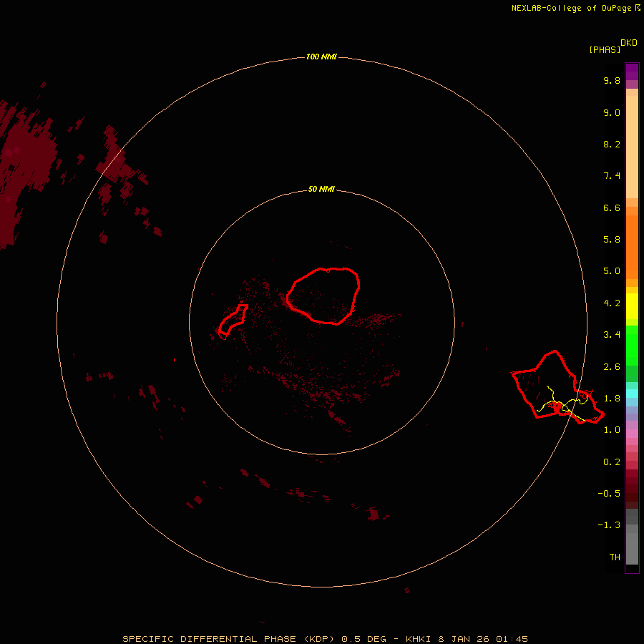Screen dimensions: 644x644
Task: Click the 7.4 color scale label
Action: 612,176
